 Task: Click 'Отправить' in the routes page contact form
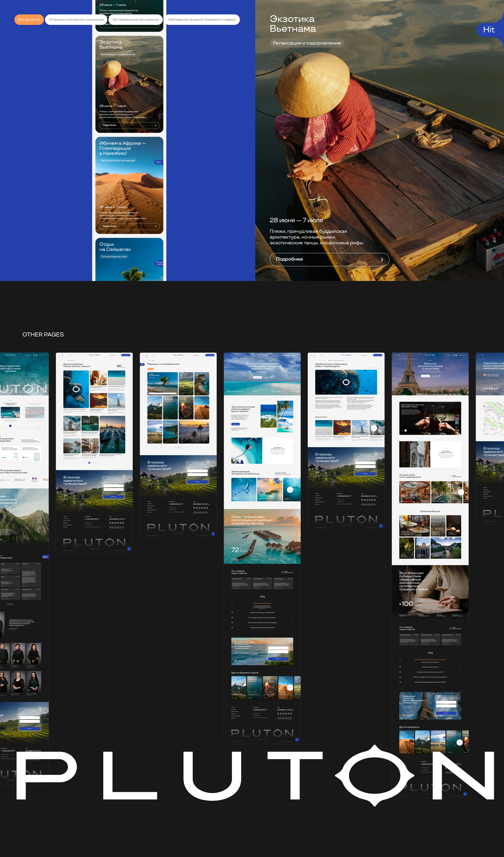click(x=197, y=482)
